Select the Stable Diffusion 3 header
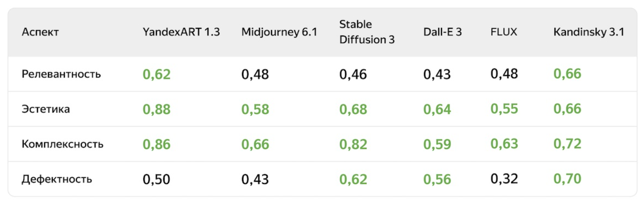 coord(367,32)
